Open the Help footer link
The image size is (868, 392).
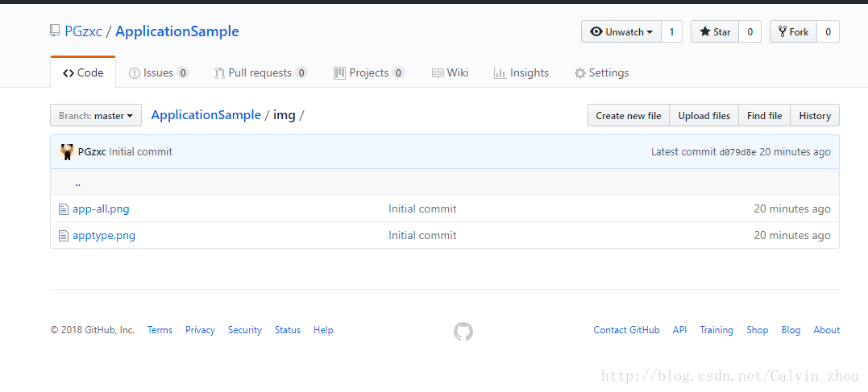click(x=323, y=330)
